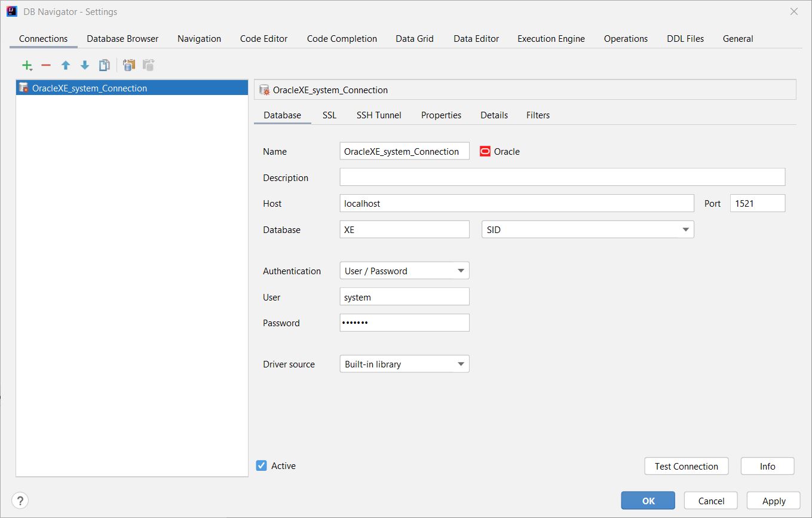Viewport: 812px width, 518px height.
Task: Open the SSH Tunnel tab
Action: (x=379, y=115)
